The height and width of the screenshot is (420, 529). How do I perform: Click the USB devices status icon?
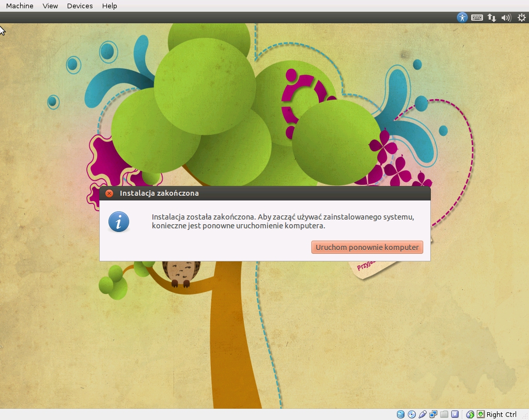[423, 414]
